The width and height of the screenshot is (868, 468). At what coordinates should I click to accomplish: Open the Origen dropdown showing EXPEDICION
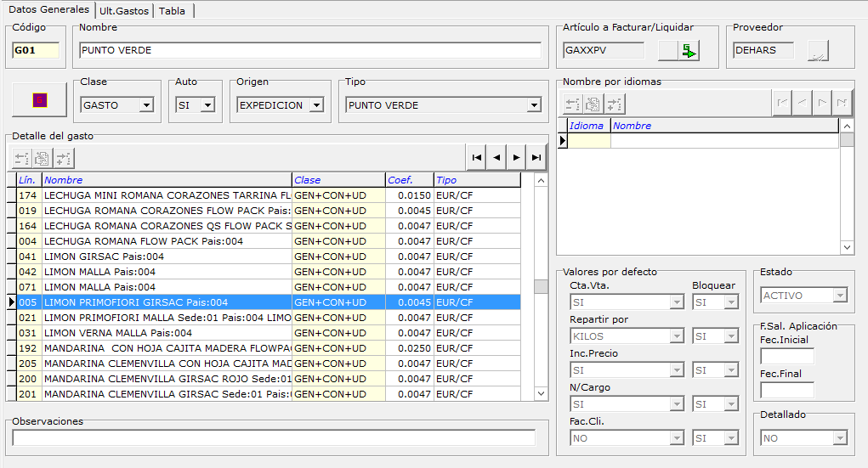tap(316, 105)
